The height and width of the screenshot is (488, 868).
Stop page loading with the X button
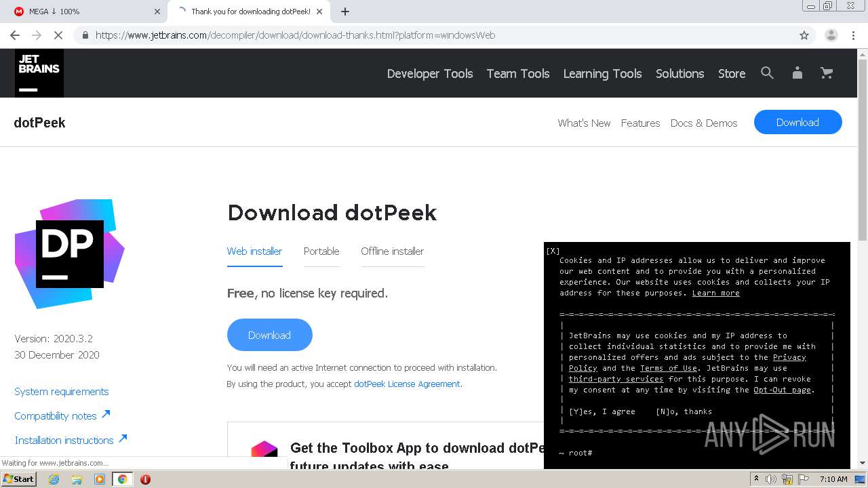[x=58, y=35]
